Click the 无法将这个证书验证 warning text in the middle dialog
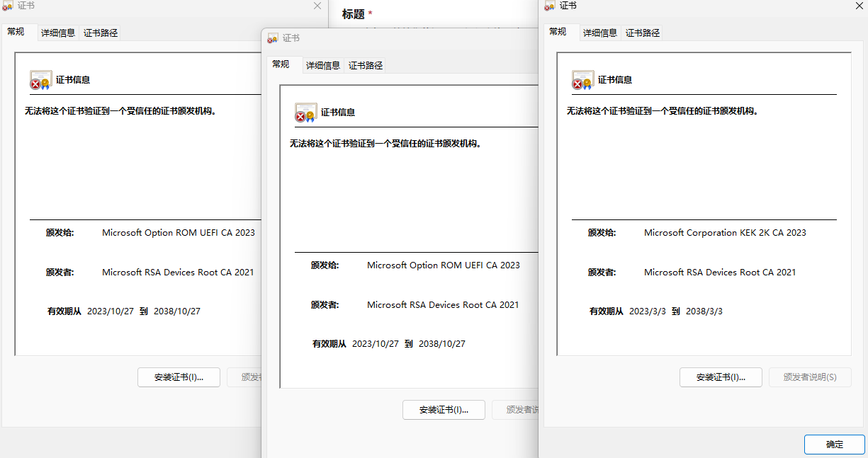Image resolution: width=868 pixels, height=458 pixels. tap(385, 144)
